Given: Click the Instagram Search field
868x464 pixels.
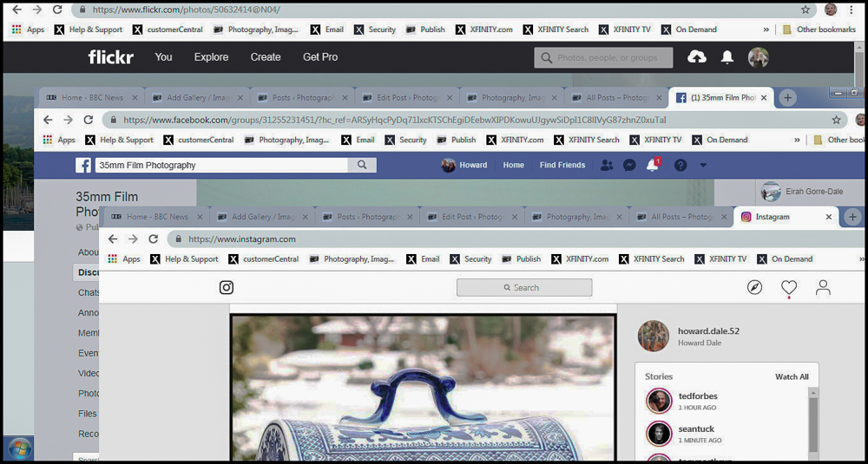Looking at the screenshot, I should [x=524, y=288].
